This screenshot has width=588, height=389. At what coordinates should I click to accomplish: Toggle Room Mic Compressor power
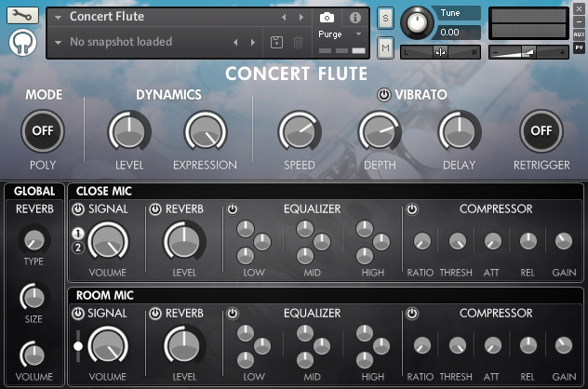point(412,314)
